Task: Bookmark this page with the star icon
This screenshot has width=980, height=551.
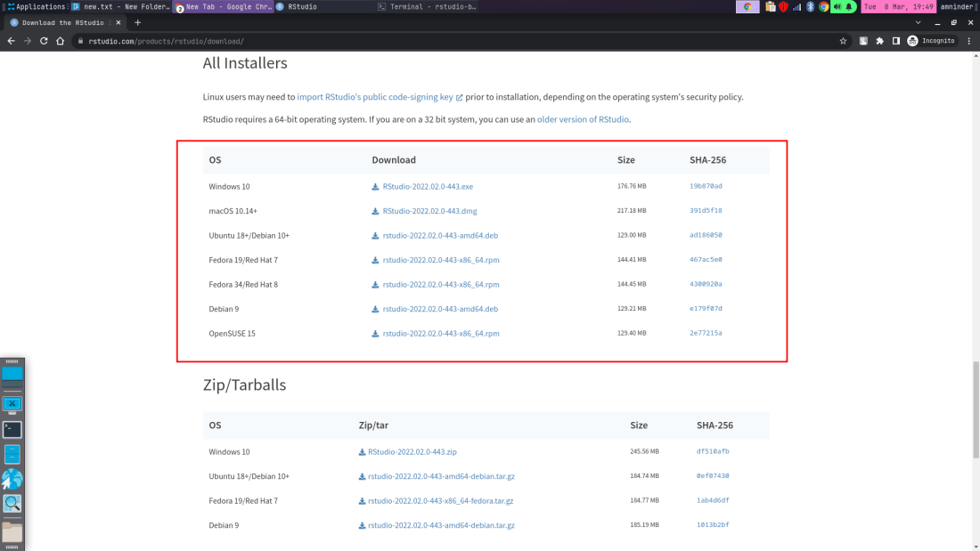Action: click(843, 41)
